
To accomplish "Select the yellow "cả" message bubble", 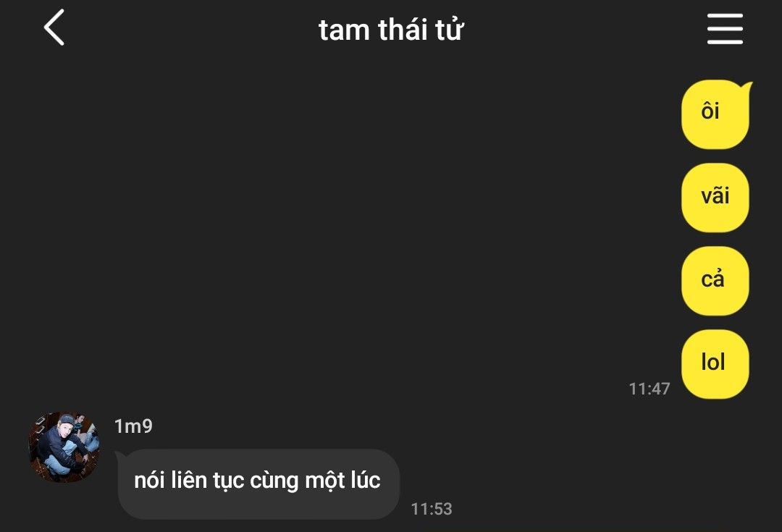I will (x=715, y=281).
